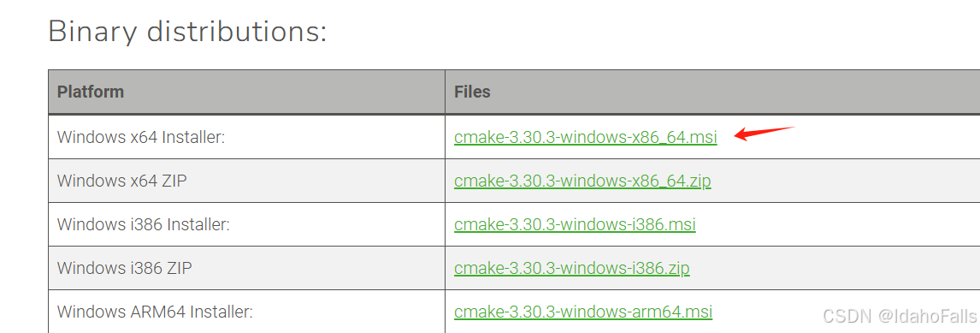Download cmake-3.30.3-windows-x86_64.msi installer
980x333 pixels.
(x=586, y=137)
